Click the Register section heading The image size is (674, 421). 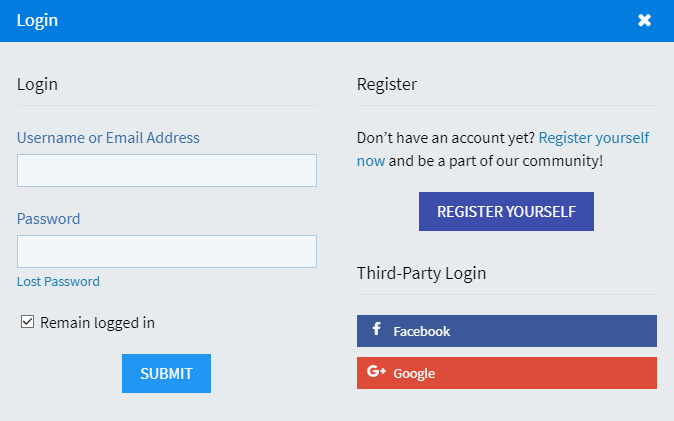[387, 84]
